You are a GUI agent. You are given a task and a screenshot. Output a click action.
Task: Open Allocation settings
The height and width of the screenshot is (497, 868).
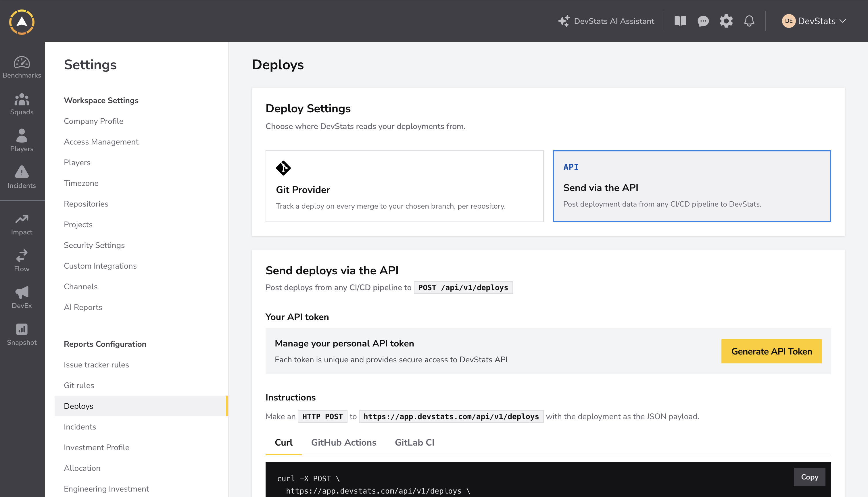click(82, 468)
